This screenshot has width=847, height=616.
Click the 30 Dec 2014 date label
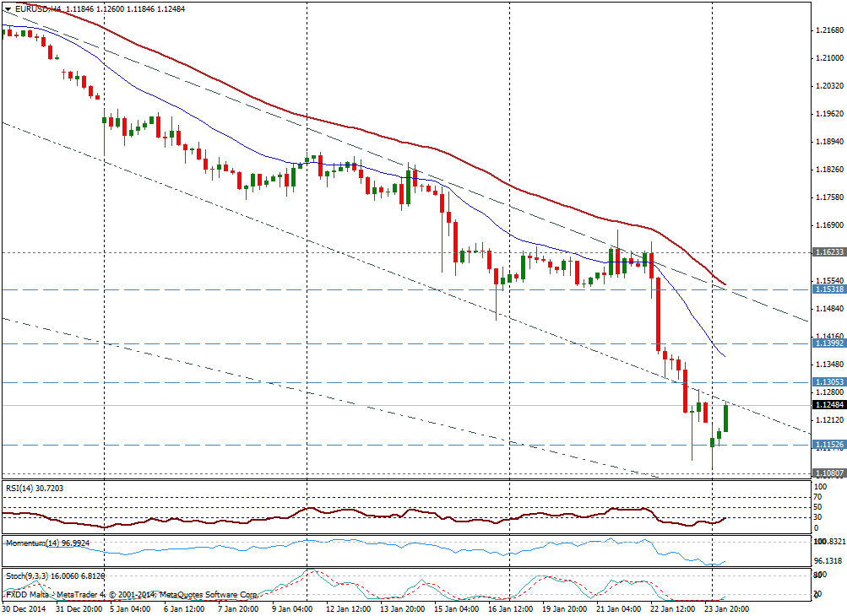coord(27,608)
